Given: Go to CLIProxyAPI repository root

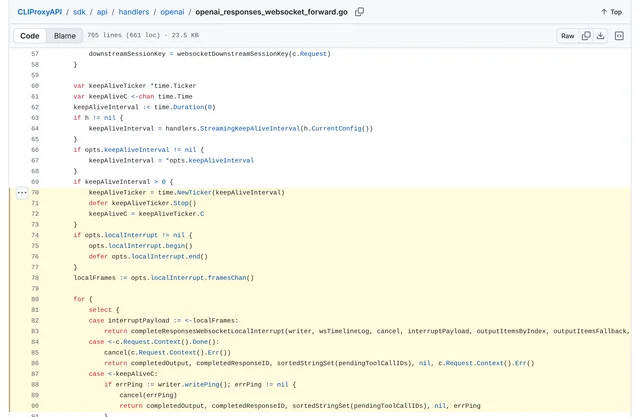Looking at the screenshot, I should [x=40, y=12].
